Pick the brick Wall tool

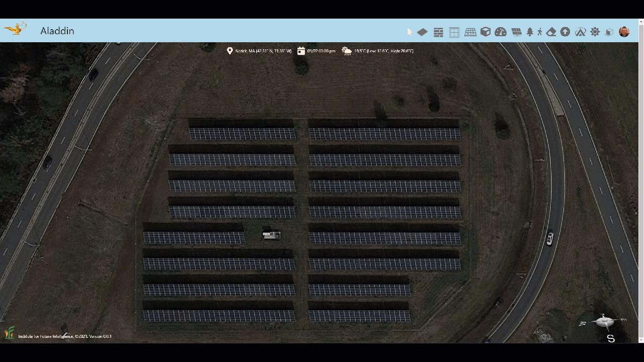(x=438, y=32)
